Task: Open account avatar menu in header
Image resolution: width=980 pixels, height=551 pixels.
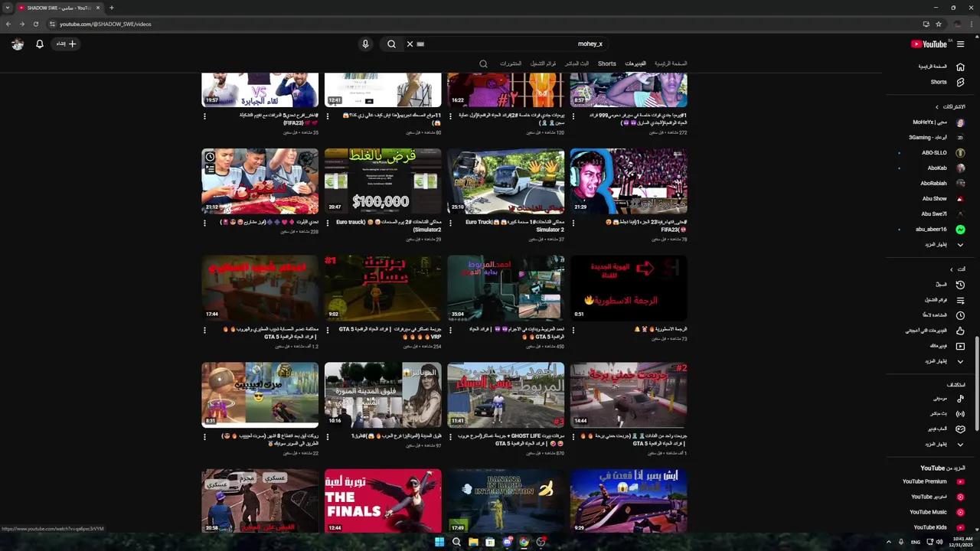Action: pos(18,44)
